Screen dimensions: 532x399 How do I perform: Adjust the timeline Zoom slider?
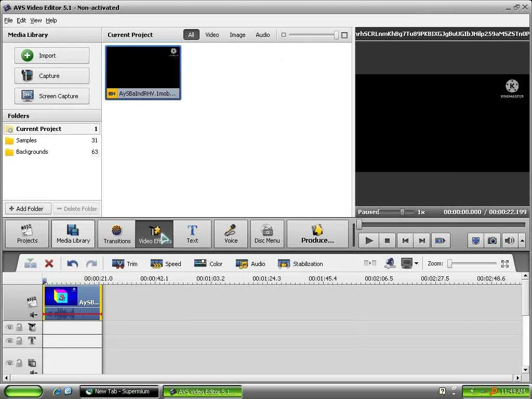coord(450,263)
